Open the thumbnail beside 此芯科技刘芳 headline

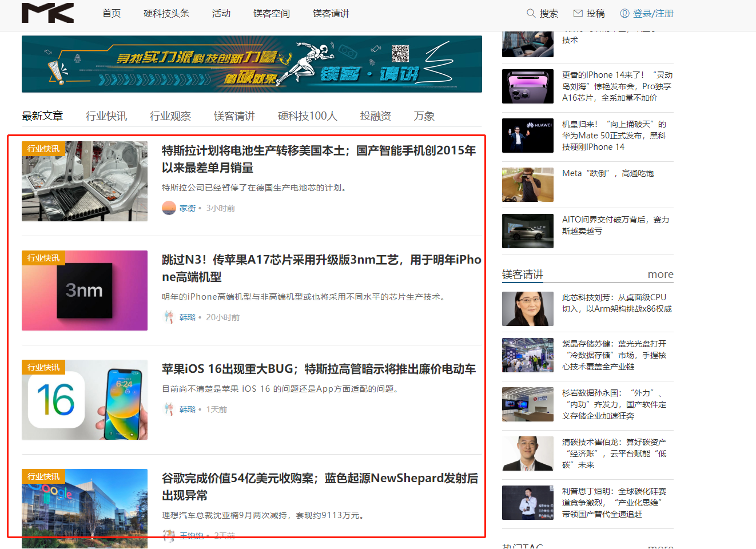(528, 309)
